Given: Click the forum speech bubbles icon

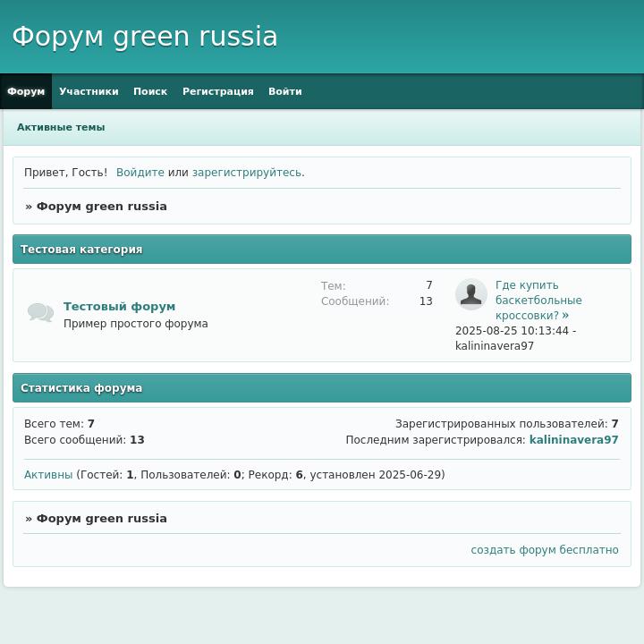Looking at the screenshot, I should tap(40, 312).
